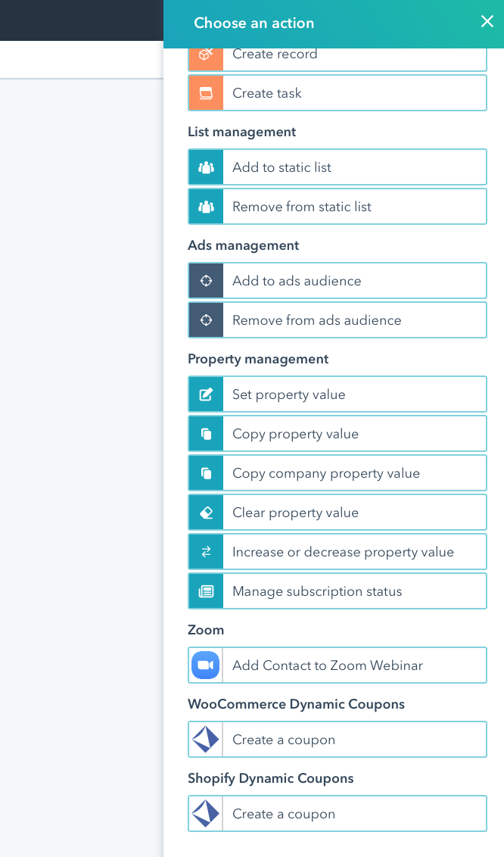504x857 pixels.
Task: Click the Increase or decrease arrows icon
Action: (206, 552)
